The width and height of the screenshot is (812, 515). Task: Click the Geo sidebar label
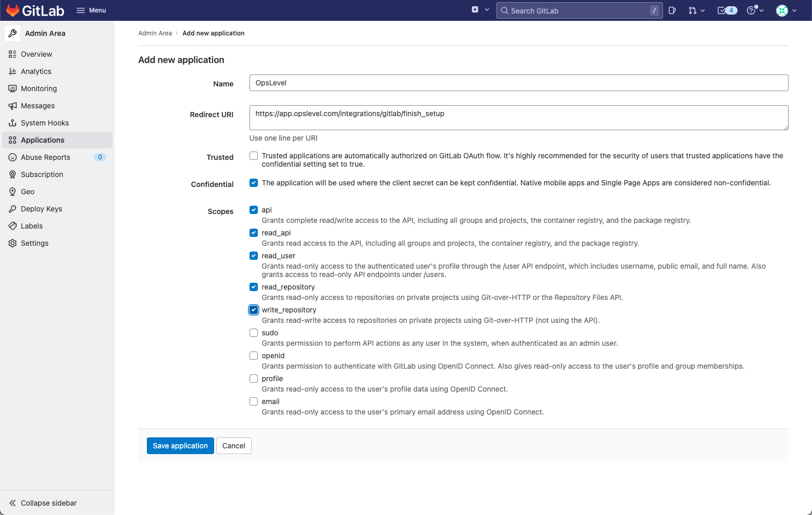click(x=28, y=192)
